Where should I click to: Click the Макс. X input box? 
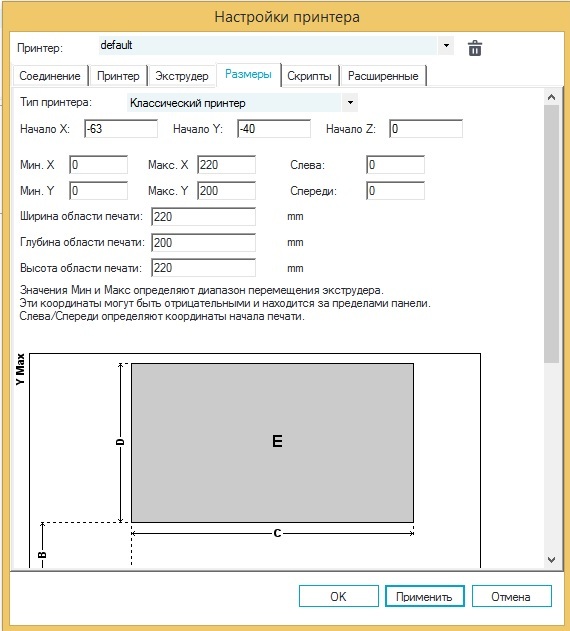pyautogui.click(x=227, y=165)
